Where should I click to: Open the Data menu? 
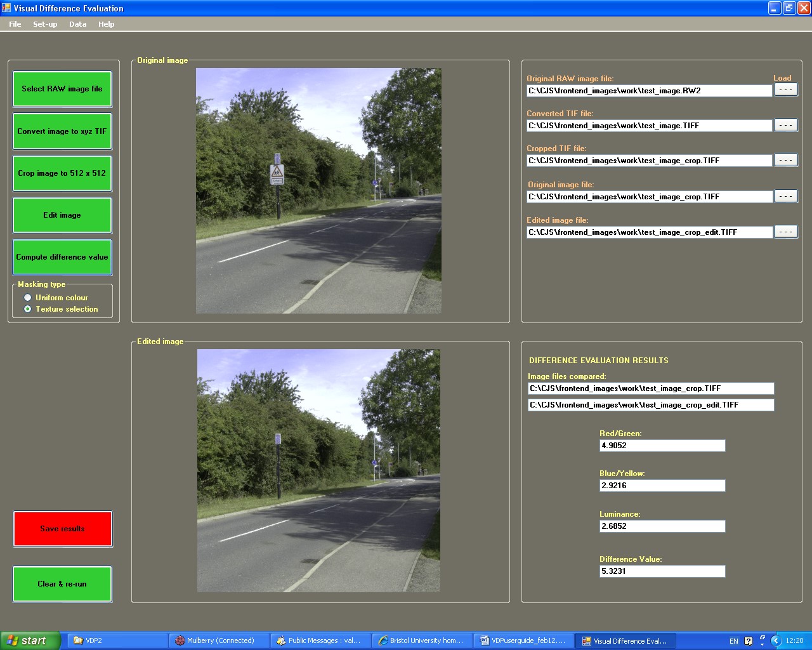(x=77, y=24)
